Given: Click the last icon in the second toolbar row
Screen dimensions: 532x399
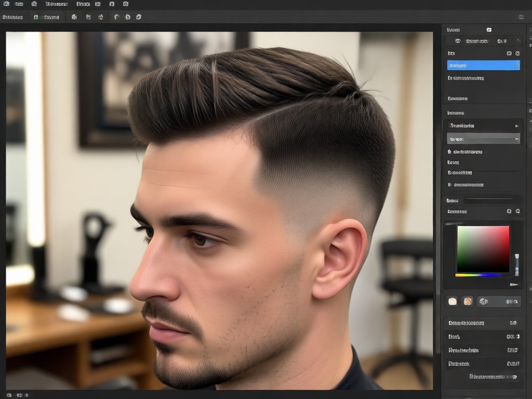Looking at the screenshot, I should (x=138, y=17).
